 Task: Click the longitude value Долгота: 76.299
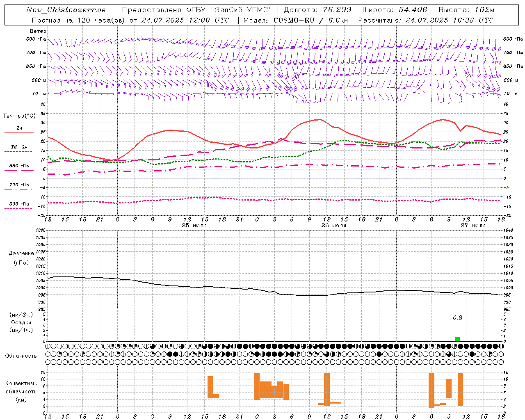pos(317,10)
